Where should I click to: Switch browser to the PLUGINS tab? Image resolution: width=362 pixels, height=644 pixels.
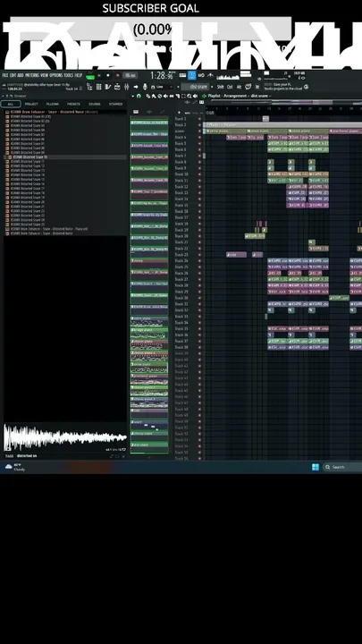[53, 104]
